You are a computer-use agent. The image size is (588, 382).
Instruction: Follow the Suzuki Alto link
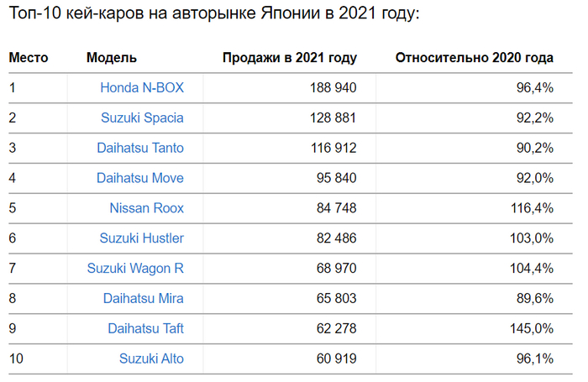point(151,359)
